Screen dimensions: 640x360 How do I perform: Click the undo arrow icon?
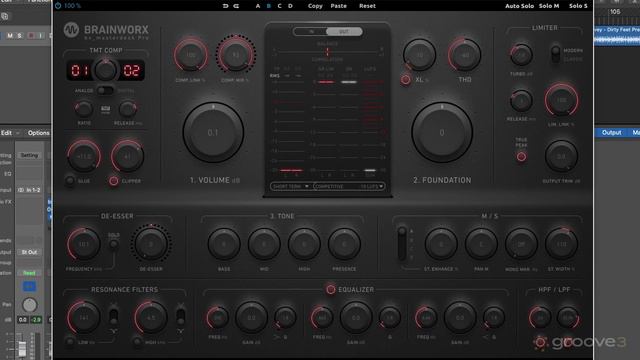click(x=225, y=6)
